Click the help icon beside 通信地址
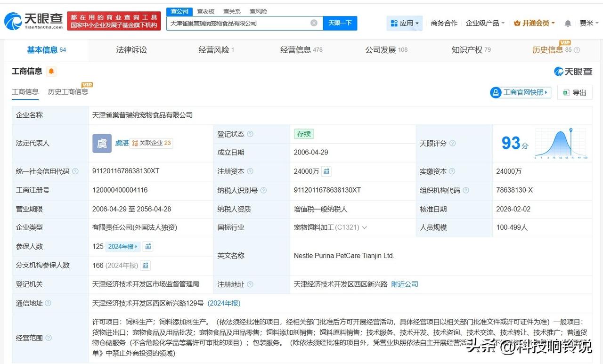 pyautogui.click(x=48, y=303)
